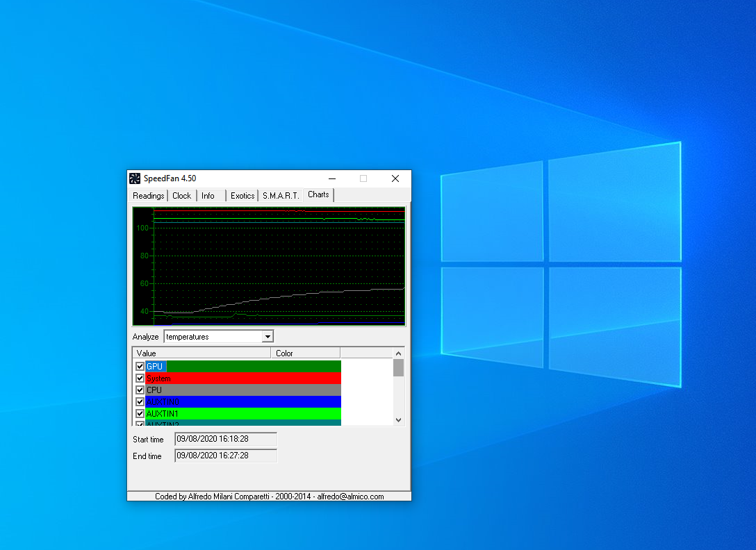Toggle the AUXTIN1 checkbox
756x550 pixels.
pos(140,414)
